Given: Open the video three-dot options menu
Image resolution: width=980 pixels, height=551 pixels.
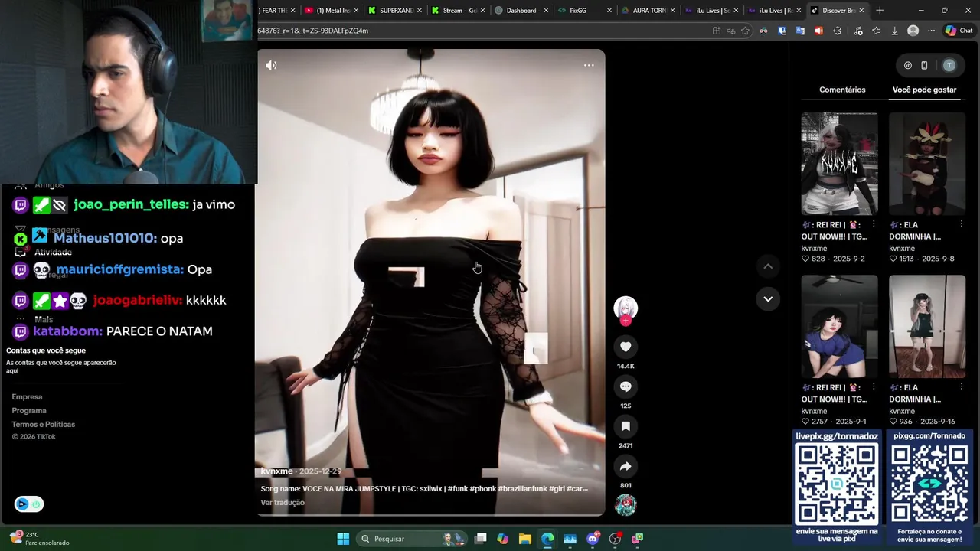Looking at the screenshot, I should (x=589, y=65).
